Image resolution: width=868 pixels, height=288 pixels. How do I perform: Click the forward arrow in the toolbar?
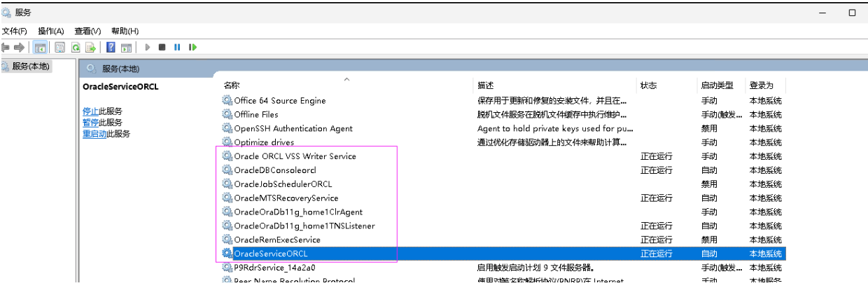click(19, 48)
